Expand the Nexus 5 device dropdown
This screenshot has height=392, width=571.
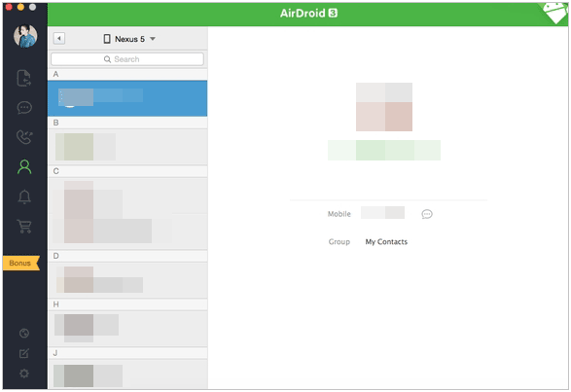(x=129, y=39)
